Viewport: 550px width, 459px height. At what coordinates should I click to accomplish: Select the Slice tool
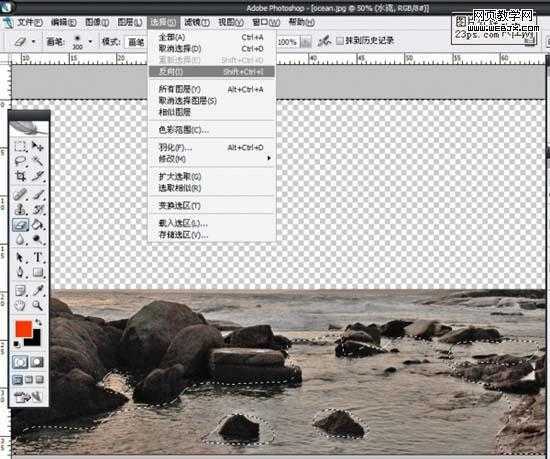pyautogui.click(x=38, y=176)
